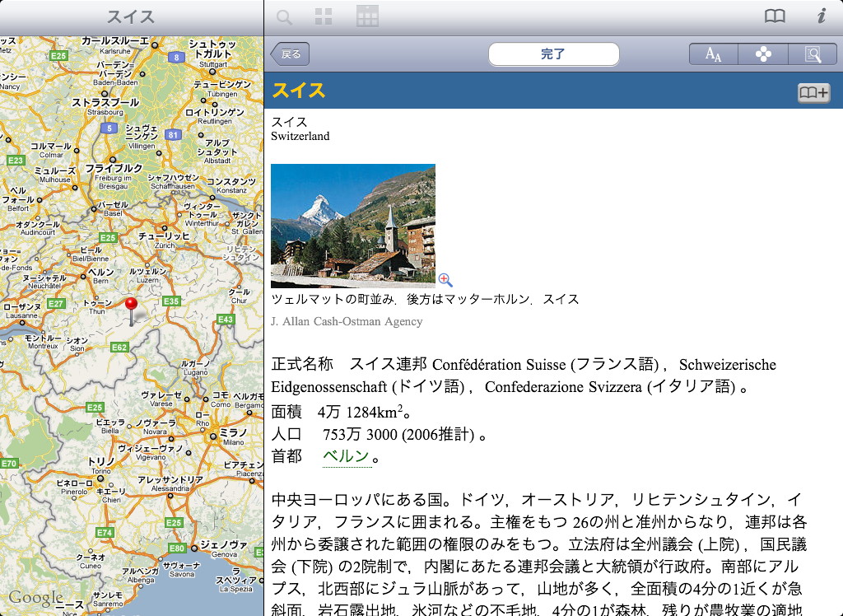
Task: Select the red pin on map
Action: [x=131, y=305]
